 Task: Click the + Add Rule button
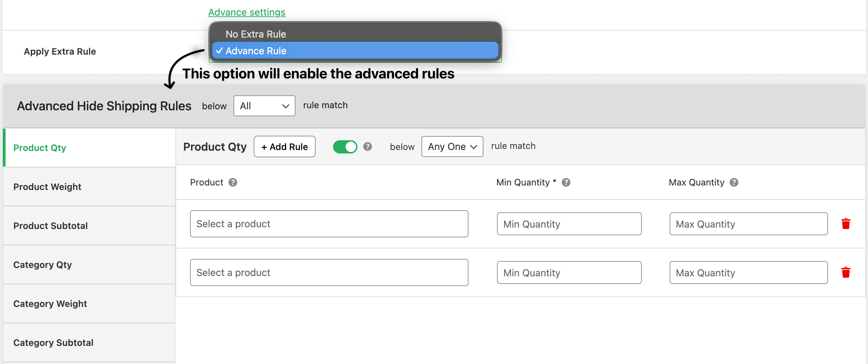pos(284,147)
